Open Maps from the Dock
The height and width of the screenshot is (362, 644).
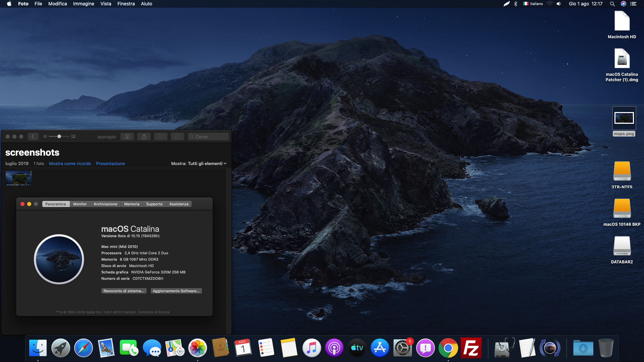point(175,348)
